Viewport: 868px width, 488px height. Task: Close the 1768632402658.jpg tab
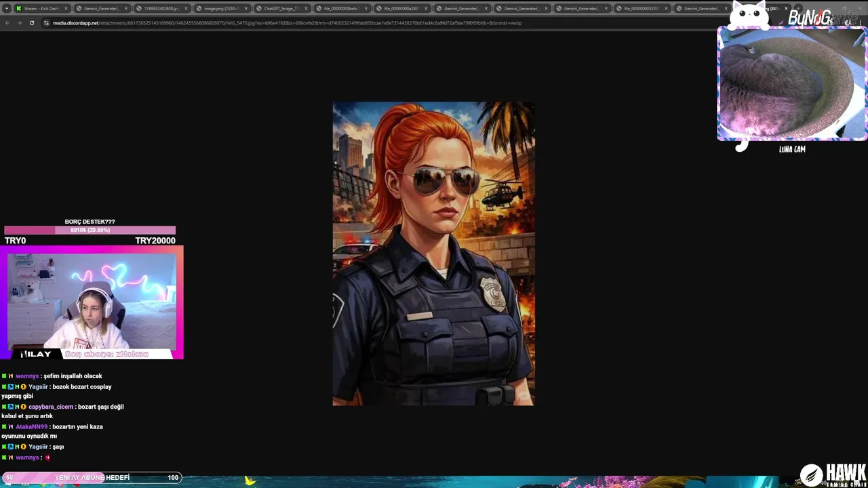coord(186,8)
